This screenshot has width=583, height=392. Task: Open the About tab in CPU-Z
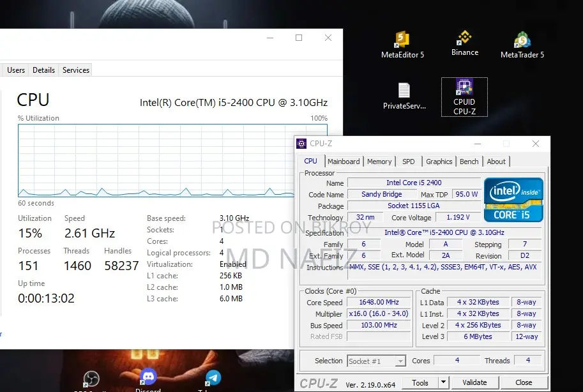pos(496,162)
